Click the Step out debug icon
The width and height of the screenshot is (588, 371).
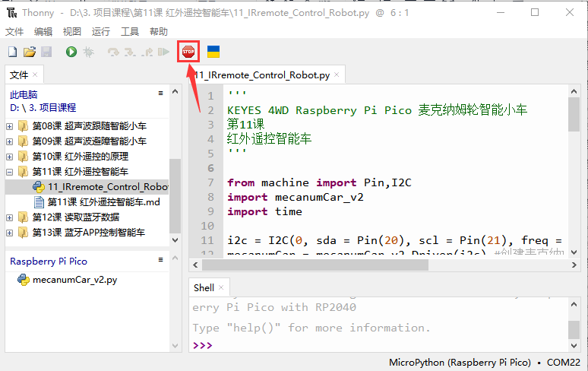click(147, 52)
